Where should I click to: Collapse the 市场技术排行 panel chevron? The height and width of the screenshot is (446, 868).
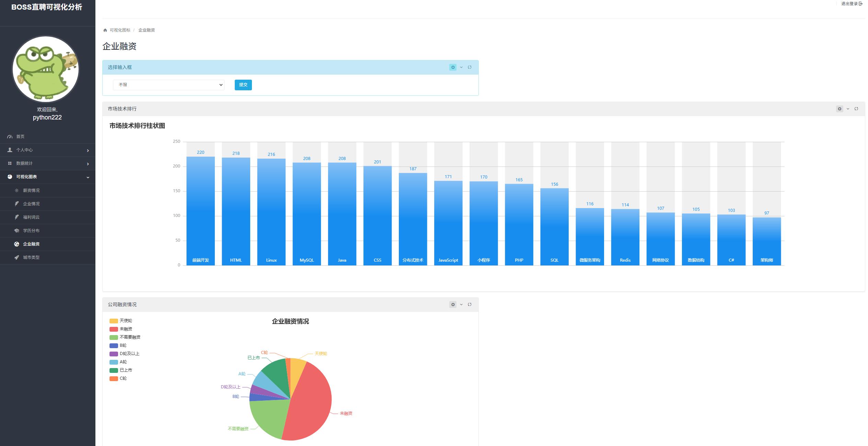pos(848,109)
